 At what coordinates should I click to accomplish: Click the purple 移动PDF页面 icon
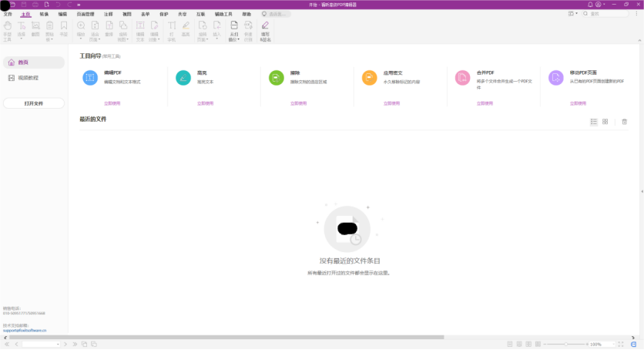[x=555, y=78]
